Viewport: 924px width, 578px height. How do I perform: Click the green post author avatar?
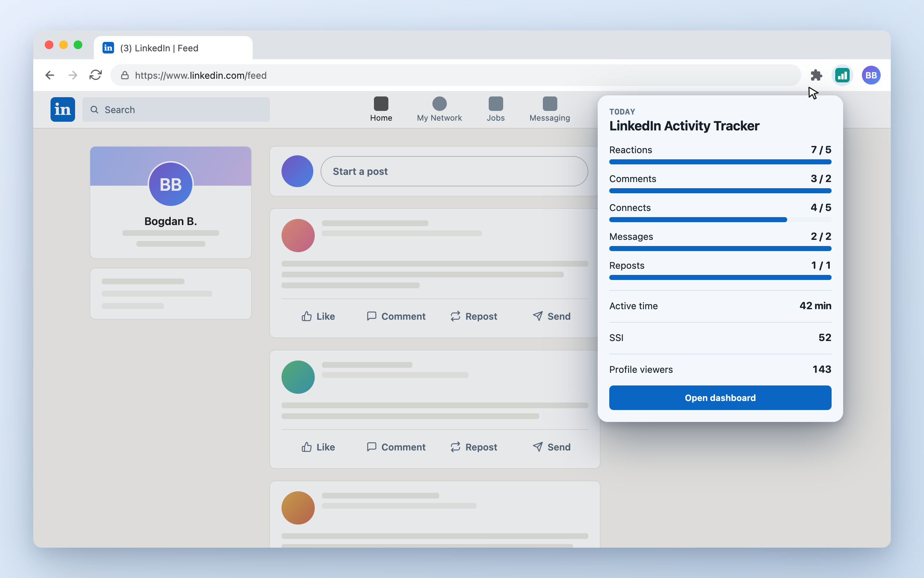click(298, 377)
